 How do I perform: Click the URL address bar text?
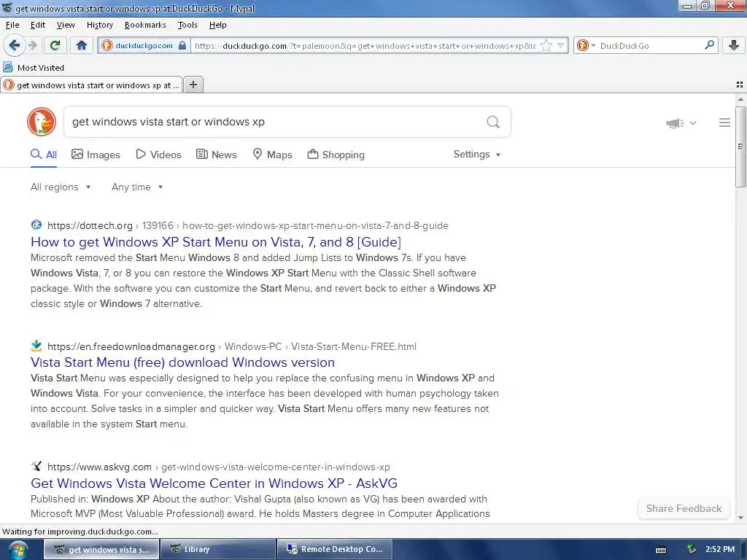click(365, 46)
